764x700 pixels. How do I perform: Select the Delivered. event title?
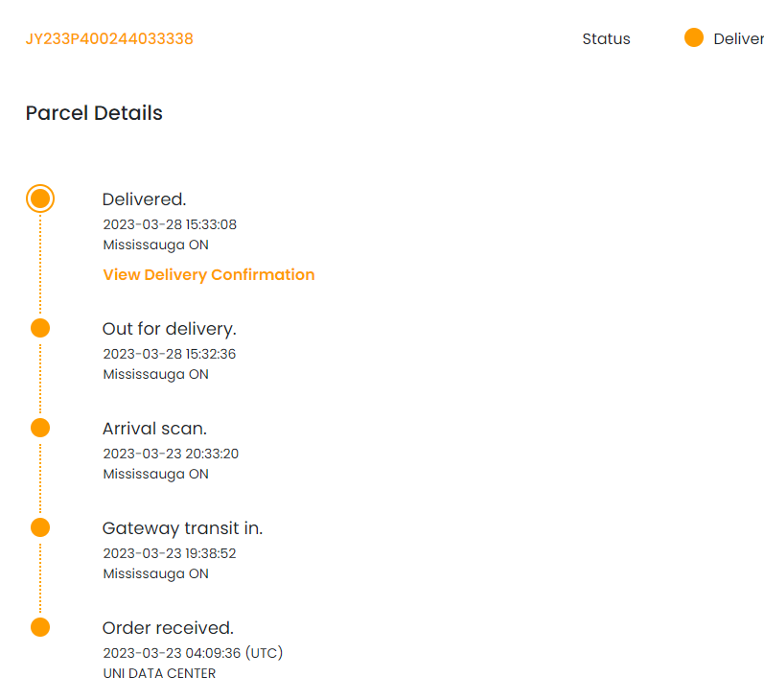[144, 199]
